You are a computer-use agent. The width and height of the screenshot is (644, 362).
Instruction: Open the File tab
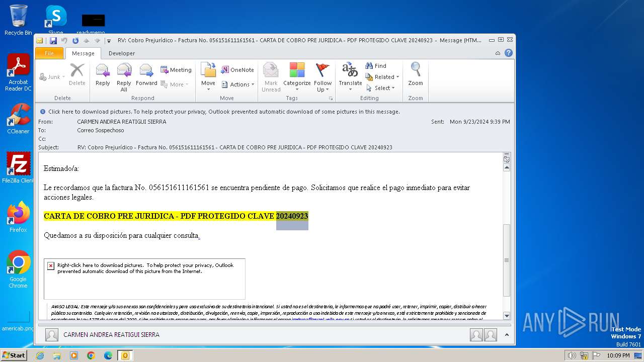(x=49, y=53)
